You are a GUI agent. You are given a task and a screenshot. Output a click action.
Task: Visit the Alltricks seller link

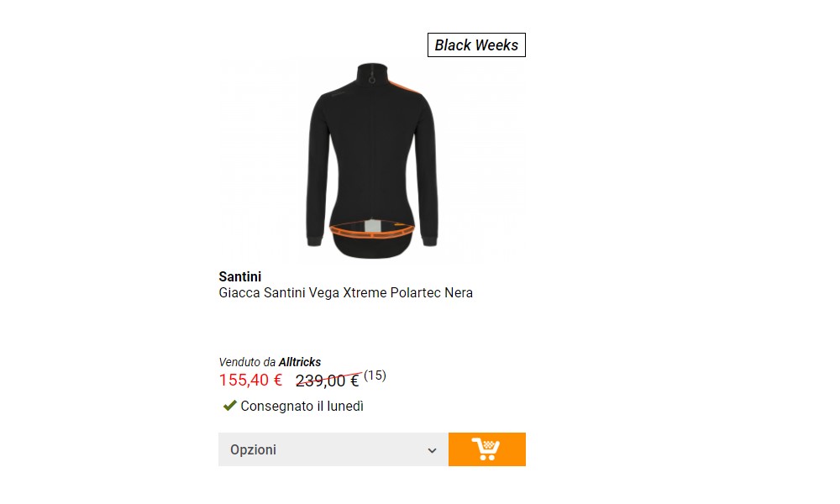300,362
